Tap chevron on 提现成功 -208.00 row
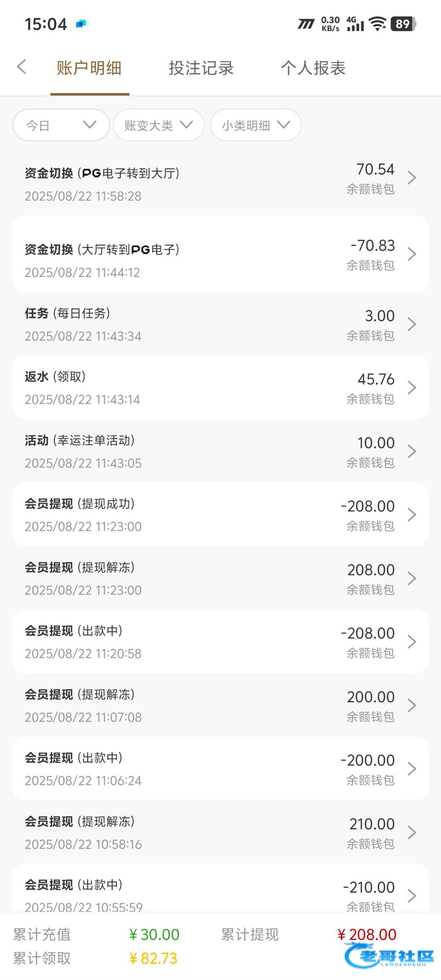The height and width of the screenshot is (980, 441). pyautogui.click(x=412, y=514)
